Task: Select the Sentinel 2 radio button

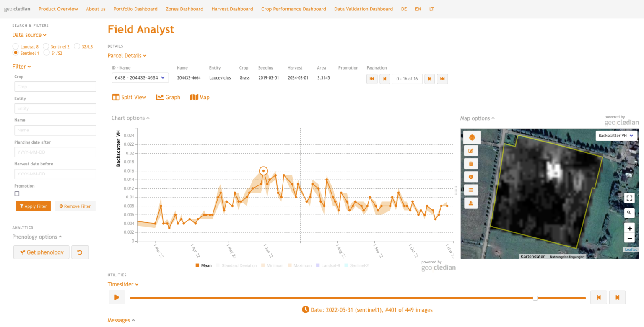Action: pos(46,46)
